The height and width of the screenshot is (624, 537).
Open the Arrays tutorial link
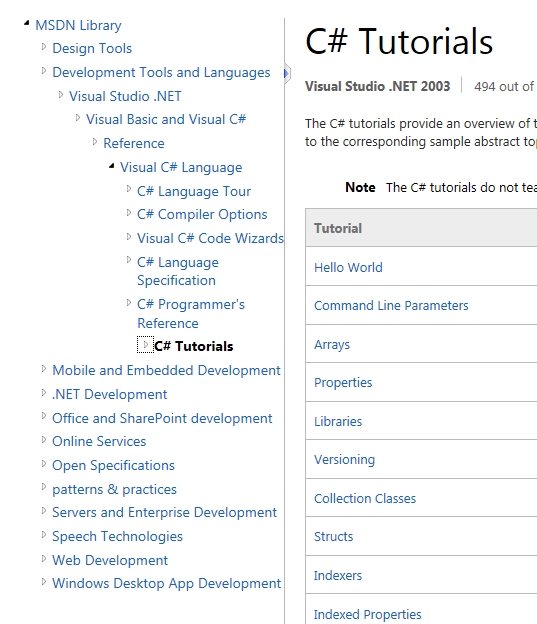click(332, 345)
